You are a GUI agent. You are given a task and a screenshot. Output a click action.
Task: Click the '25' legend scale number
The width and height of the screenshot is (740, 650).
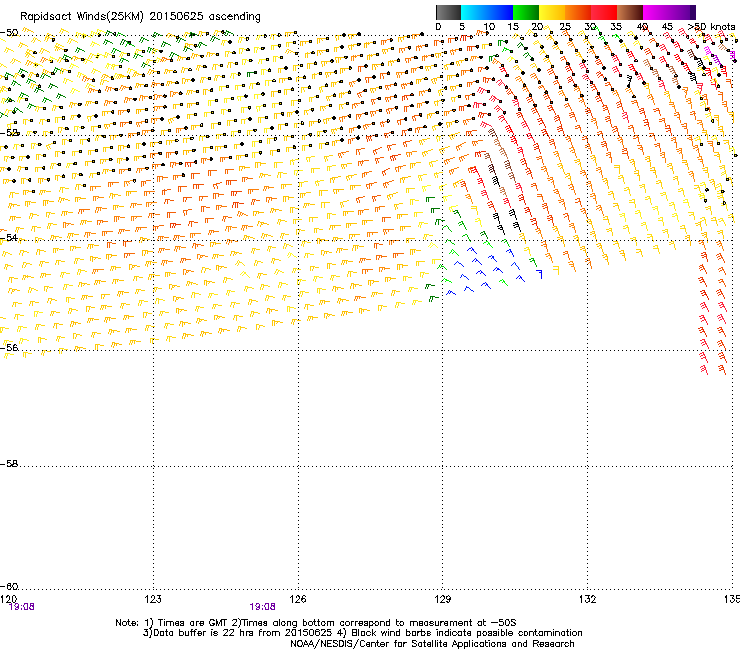565,27
